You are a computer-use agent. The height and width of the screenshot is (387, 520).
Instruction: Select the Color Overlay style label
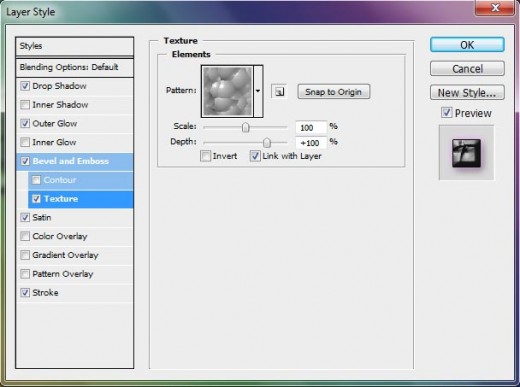[60, 236]
